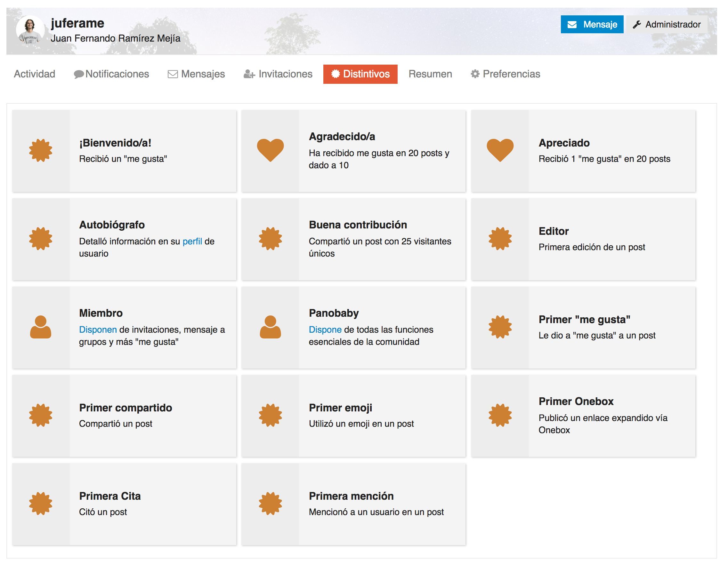Open the Primer "me gusta" badge title
Image resolution: width=728 pixels, height=572 pixels.
click(585, 320)
